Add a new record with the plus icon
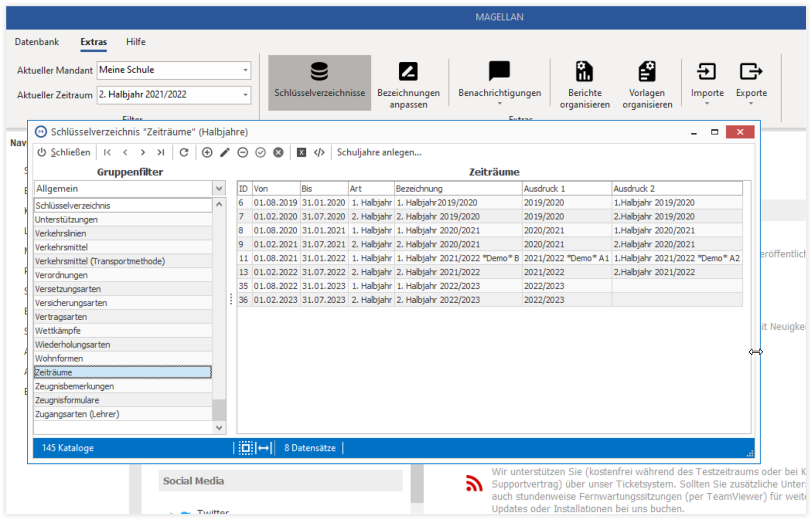The width and height of the screenshot is (812, 520). click(x=207, y=152)
